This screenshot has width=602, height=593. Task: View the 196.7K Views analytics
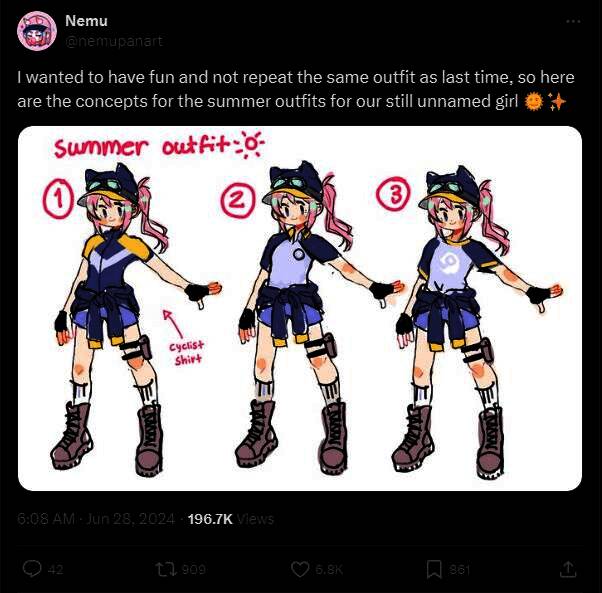pos(230,519)
